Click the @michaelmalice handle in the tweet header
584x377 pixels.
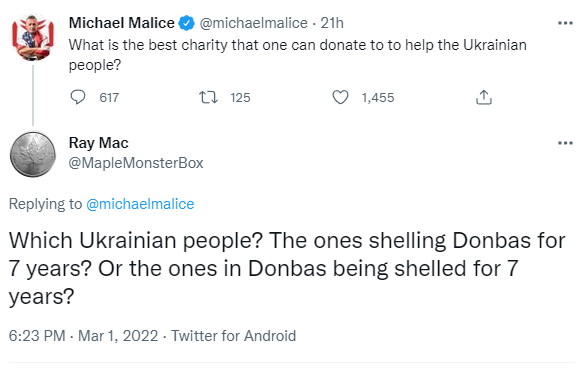pyautogui.click(x=254, y=23)
